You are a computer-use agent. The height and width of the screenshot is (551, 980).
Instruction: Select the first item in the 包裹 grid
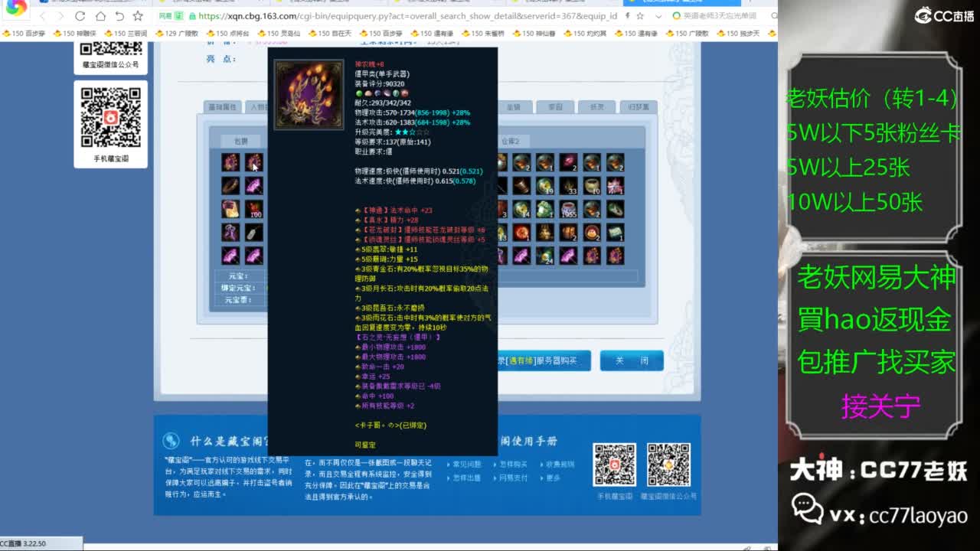pyautogui.click(x=230, y=162)
